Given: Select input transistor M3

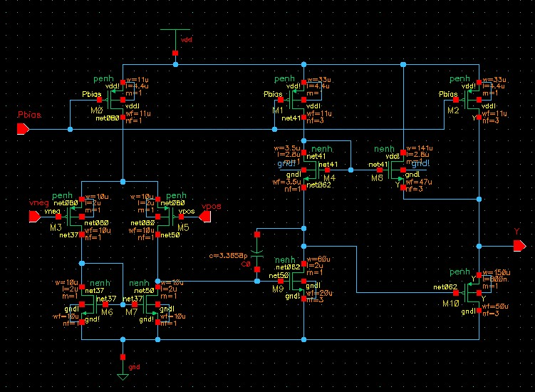Looking at the screenshot, I should click(73, 217).
